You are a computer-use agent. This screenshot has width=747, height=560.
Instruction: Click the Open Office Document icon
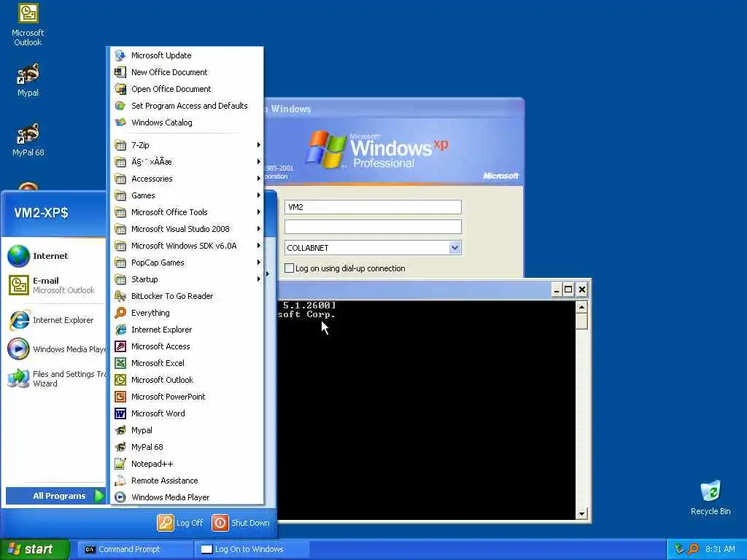click(x=120, y=89)
